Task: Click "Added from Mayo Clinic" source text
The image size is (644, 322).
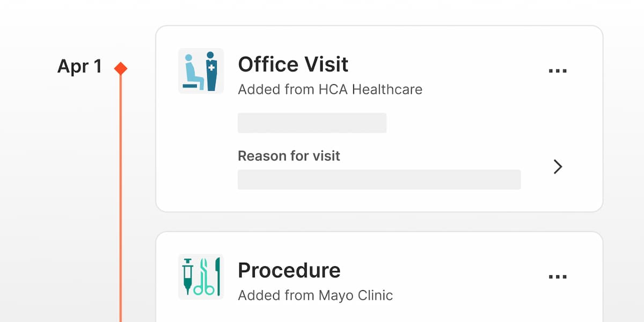Action: click(x=315, y=295)
